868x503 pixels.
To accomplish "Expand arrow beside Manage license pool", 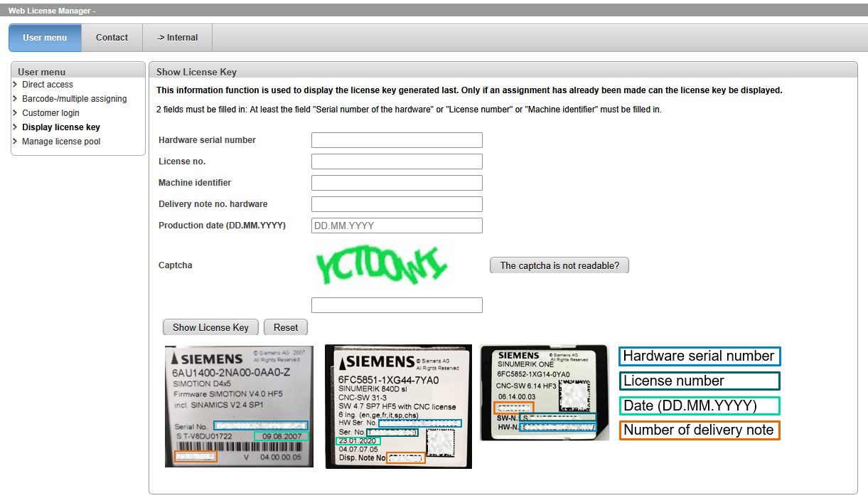I will pyautogui.click(x=15, y=142).
